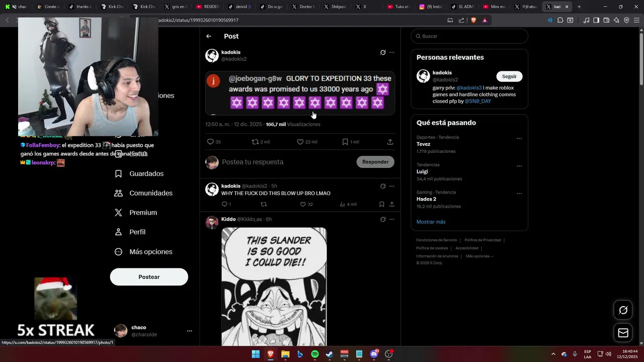Open Steam from the taskbar
This screenshot has width=644, height=362.
330,354
